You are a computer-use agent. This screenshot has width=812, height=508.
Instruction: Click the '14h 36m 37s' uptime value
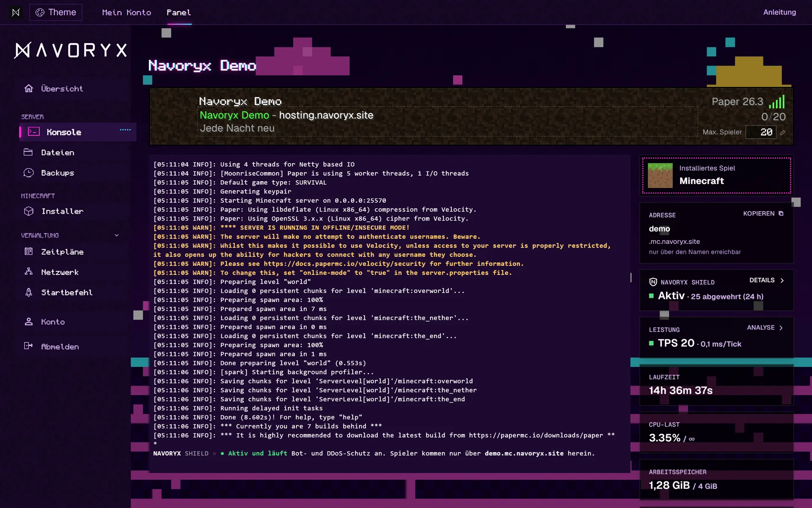[x=680, y=390]
